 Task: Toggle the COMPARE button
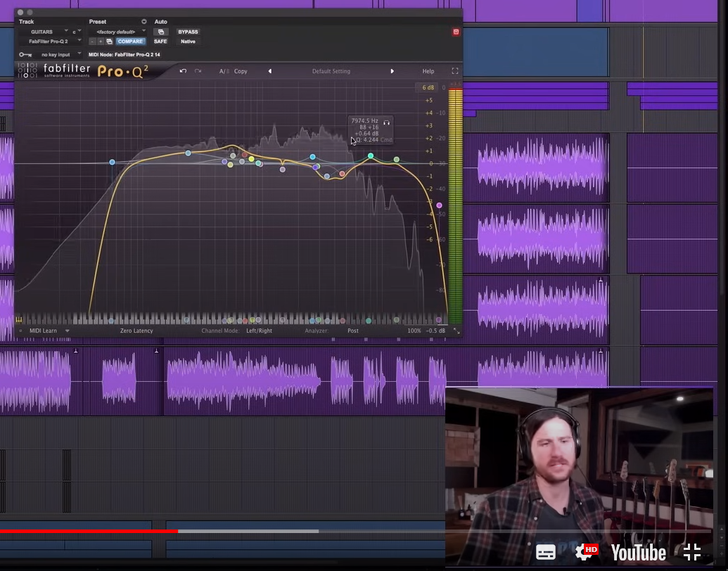pos(130,41)
